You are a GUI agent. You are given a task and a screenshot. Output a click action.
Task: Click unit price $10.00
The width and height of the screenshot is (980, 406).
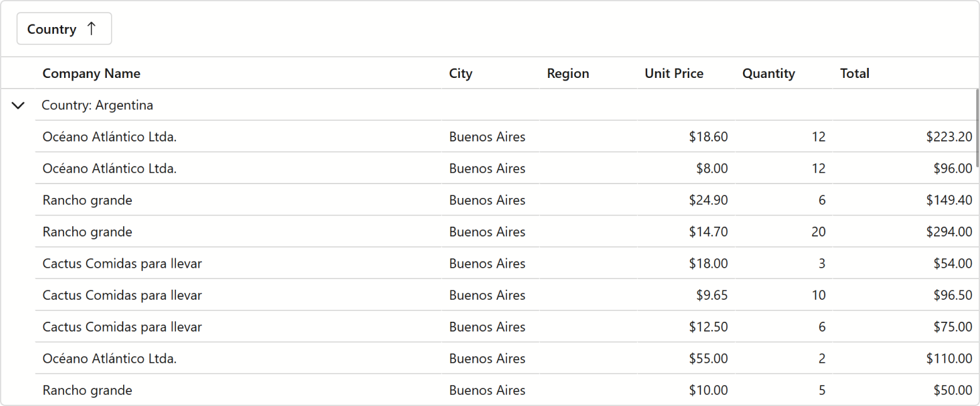click(x=708, y=390)
